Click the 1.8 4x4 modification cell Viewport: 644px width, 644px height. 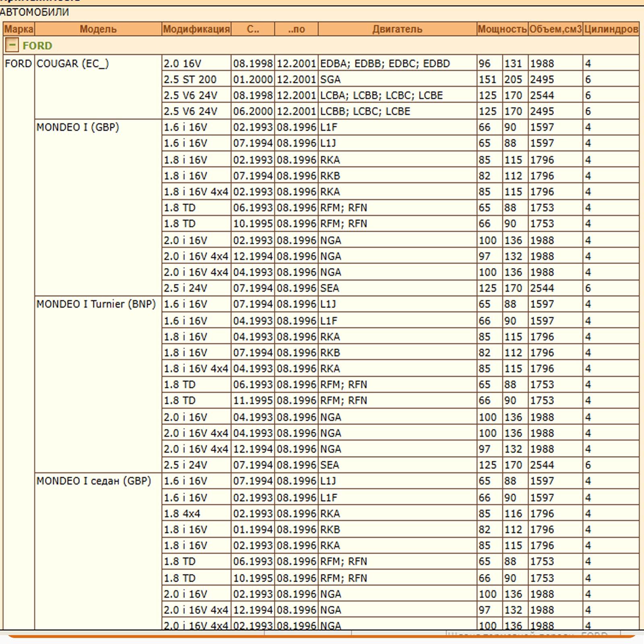[196, 514]
